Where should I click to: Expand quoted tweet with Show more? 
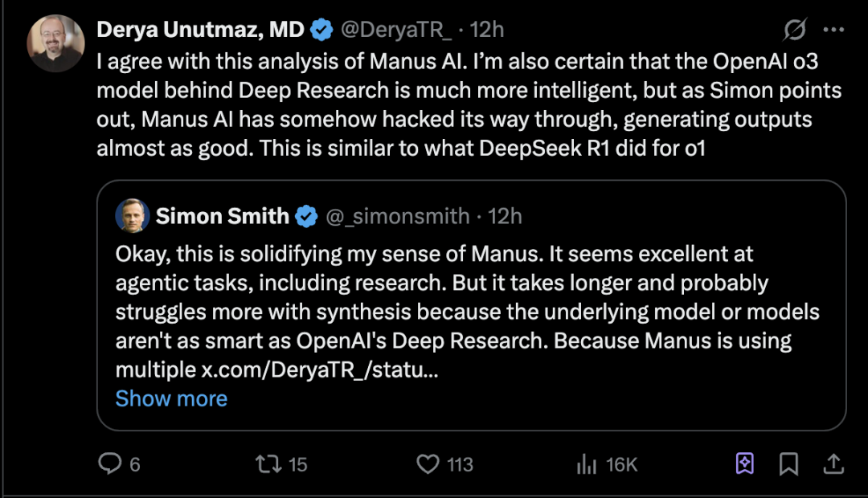[171, 398]
